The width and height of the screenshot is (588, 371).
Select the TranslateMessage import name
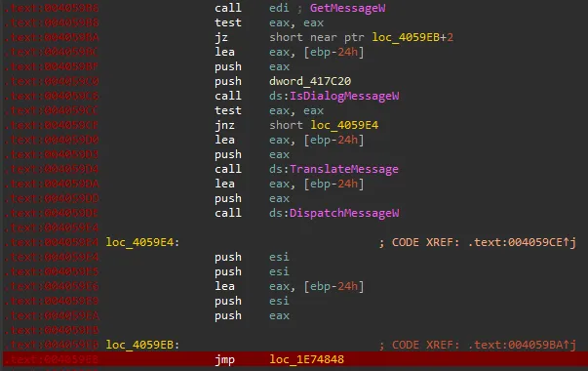tap(344, 169)
